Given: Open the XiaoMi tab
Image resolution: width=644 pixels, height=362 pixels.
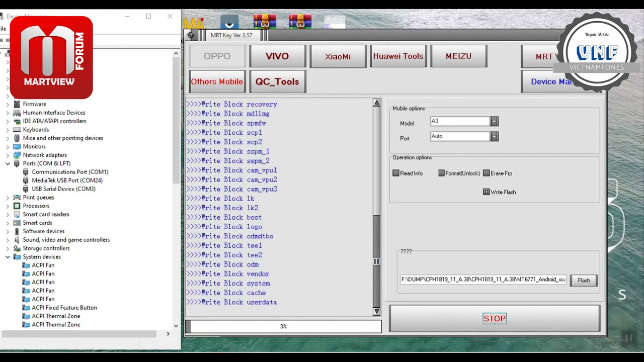Looking at the screenshot, I should (x=338, y=56).
